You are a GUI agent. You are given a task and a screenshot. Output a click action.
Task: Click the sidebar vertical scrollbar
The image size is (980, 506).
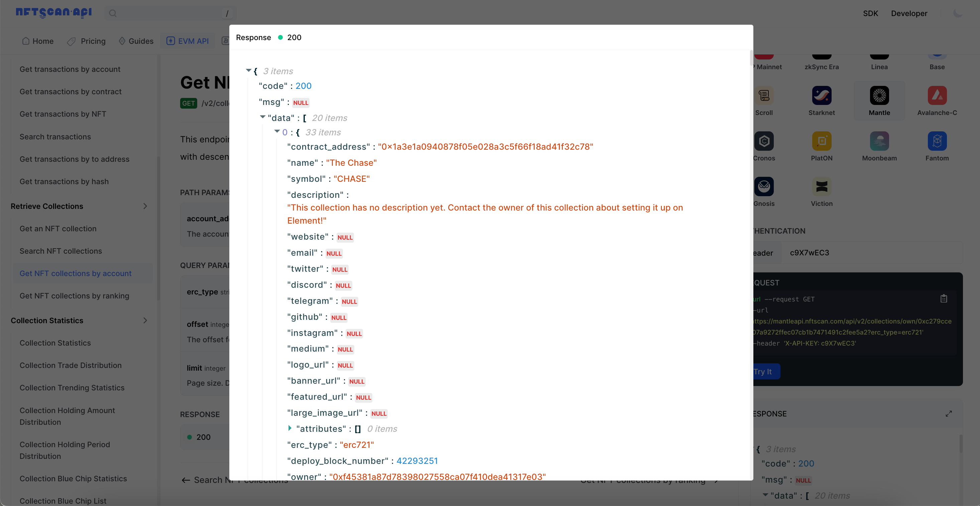coord(158,228)
